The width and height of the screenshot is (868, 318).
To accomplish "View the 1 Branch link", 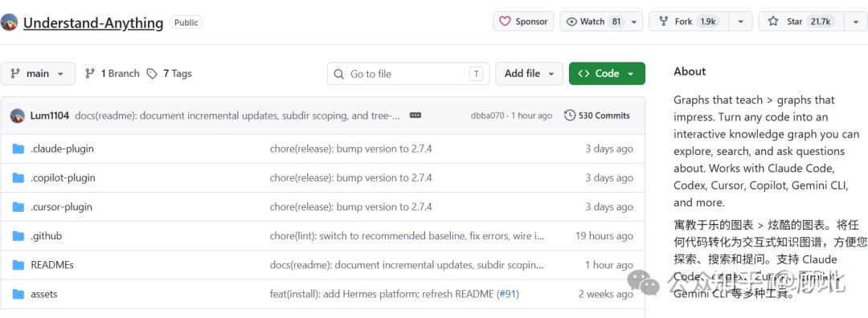I will point(112,74).
